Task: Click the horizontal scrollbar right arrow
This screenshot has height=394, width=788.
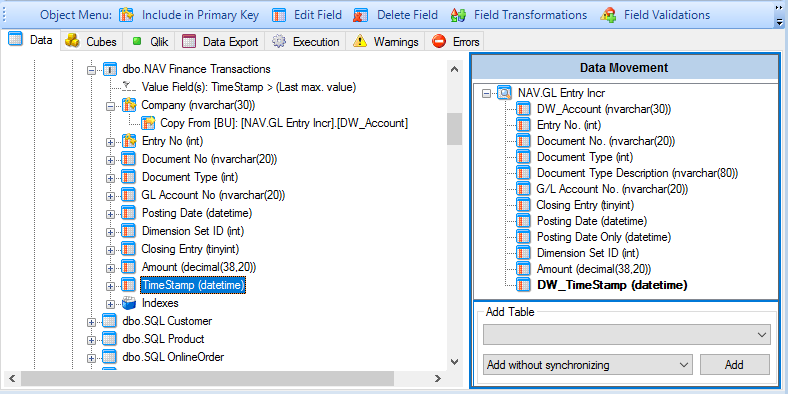Action: (x=438, y=378)
